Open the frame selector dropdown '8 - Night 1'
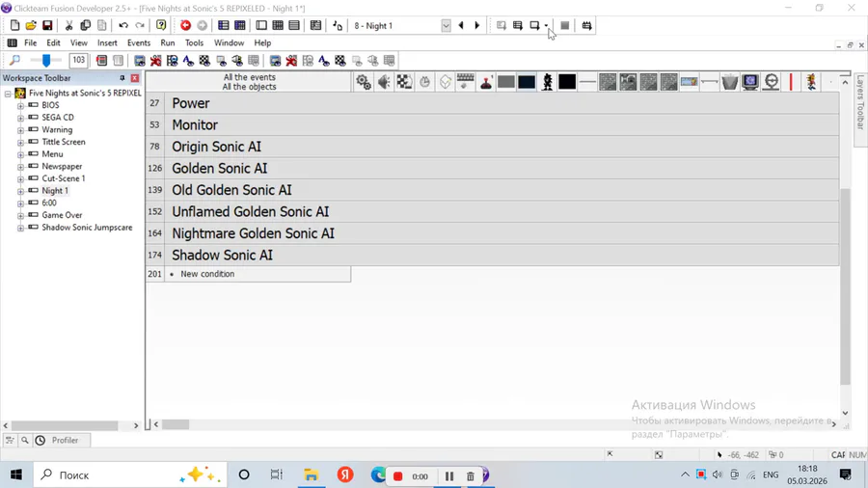Screen dimensions: 868x488 446,25
